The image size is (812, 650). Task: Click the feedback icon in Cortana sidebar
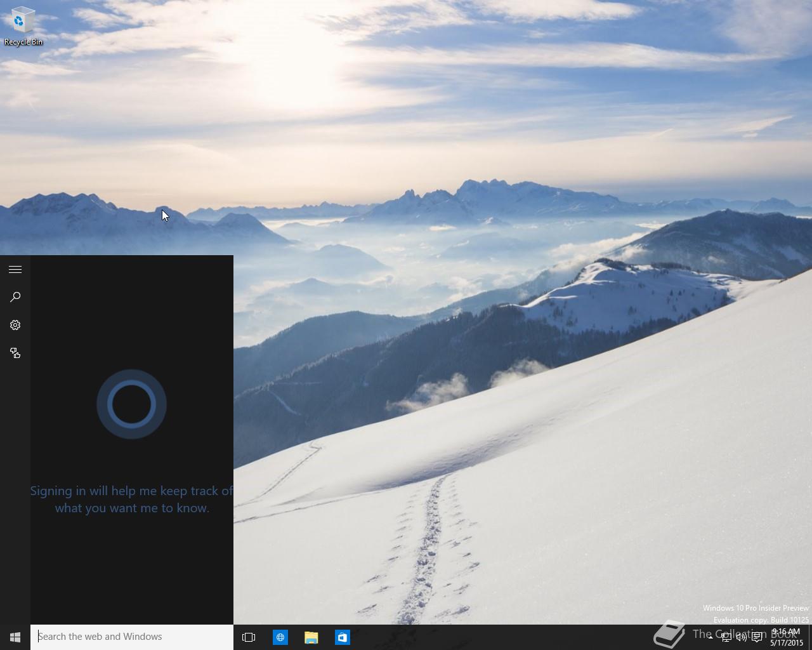(x=15, y=353)
